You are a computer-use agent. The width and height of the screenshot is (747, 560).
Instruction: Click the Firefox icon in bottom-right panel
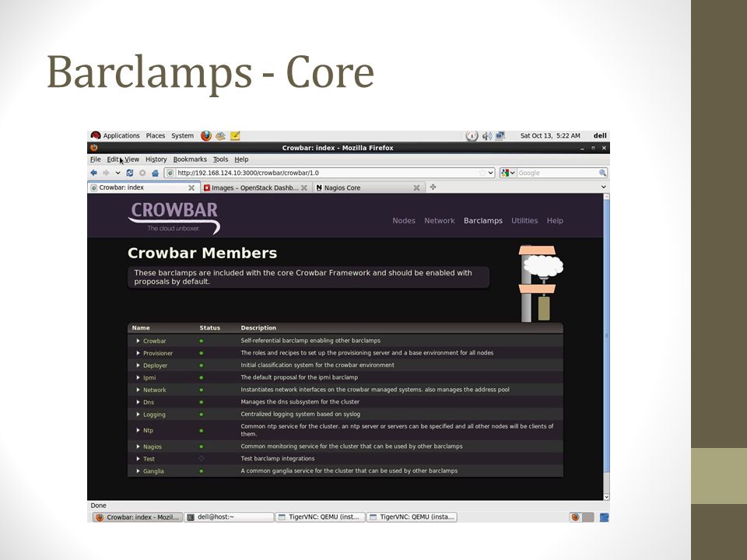coord(576,517)
